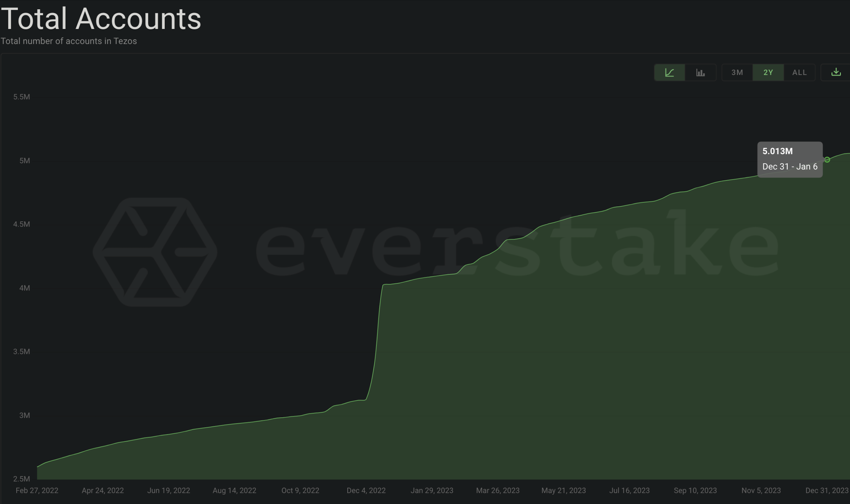Select the 3M time range
The height and width of the screenshot is (504, 850).
click(737, 72)
